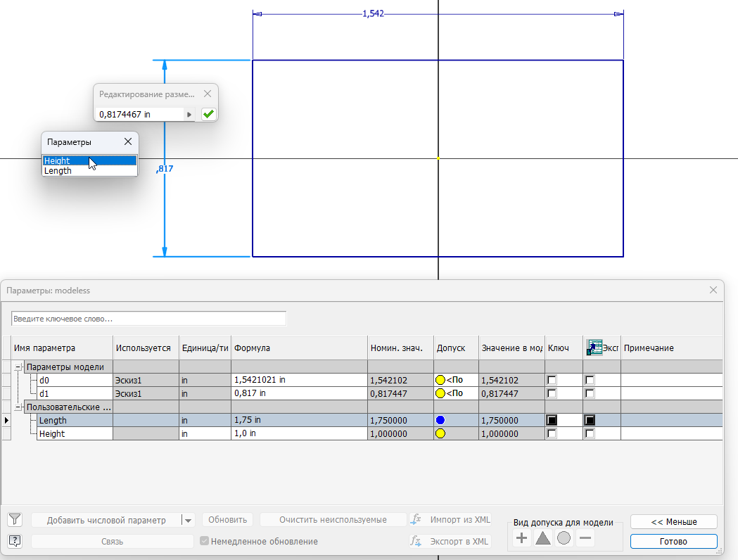Viewport: 738px width, 560px height.
Task: Collapse the Пользовательские parameters group
Action: [x=18, y=407]
